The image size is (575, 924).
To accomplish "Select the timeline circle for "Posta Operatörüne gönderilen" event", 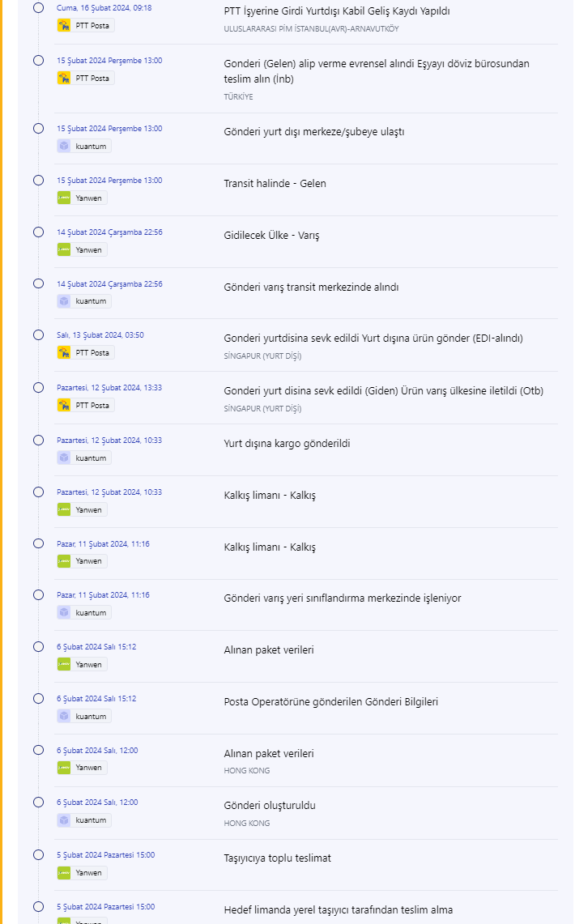I will point(38,698).
